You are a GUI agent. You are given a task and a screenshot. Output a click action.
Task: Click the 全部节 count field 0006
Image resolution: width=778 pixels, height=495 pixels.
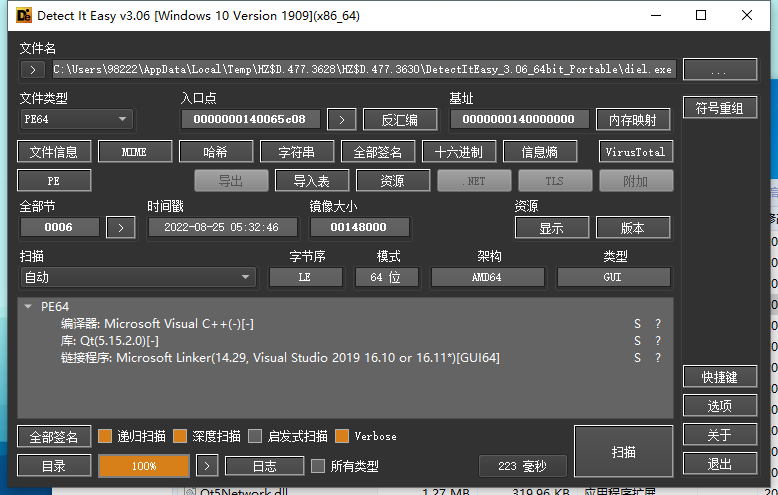59,227
